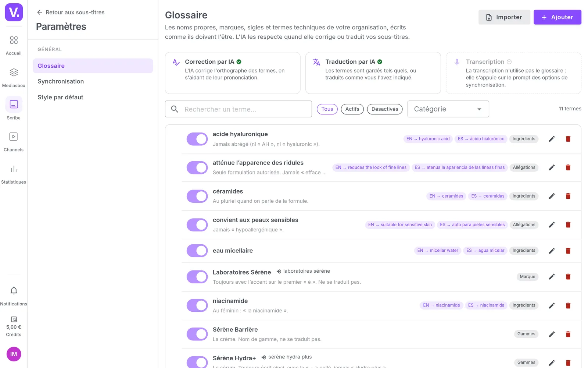The width and height of the screenshot is (588, 368).
Task: Deactivate the Laboratoires Sérène toggle
Action: 197,277
